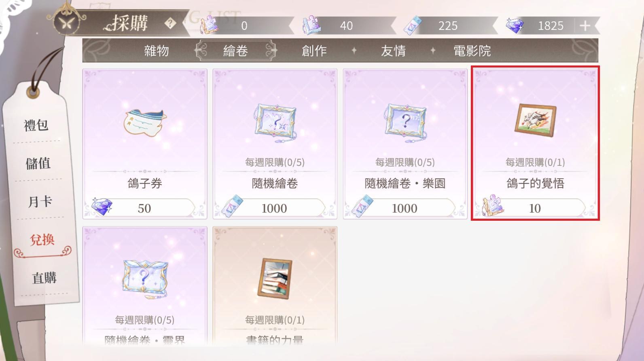Click the ticket currency icon showing 225
This screenshot has width=644, height=361.
[x=413, y=25]
